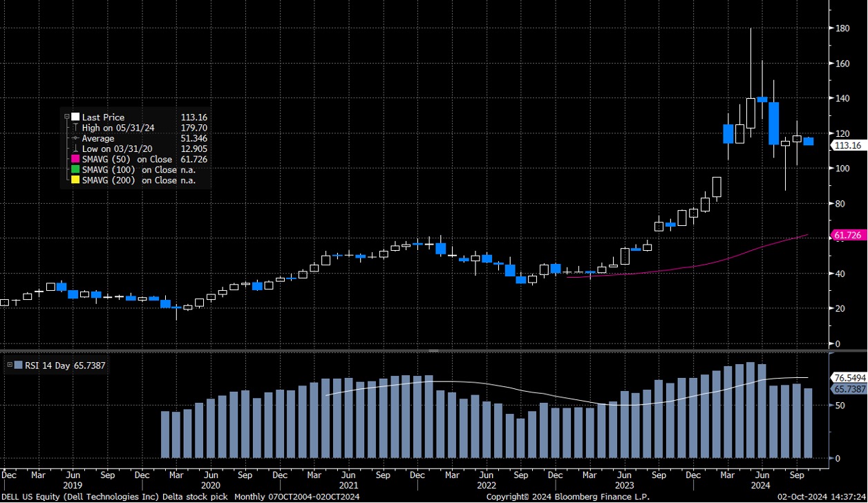This screenshot has height=503, width=868.
Task: Click the green SMAVG (100) swatch
Action: 75,170
